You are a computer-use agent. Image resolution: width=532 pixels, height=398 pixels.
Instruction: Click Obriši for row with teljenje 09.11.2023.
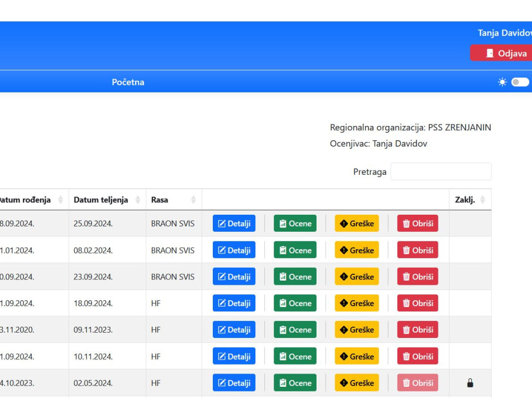coord(418,329)
